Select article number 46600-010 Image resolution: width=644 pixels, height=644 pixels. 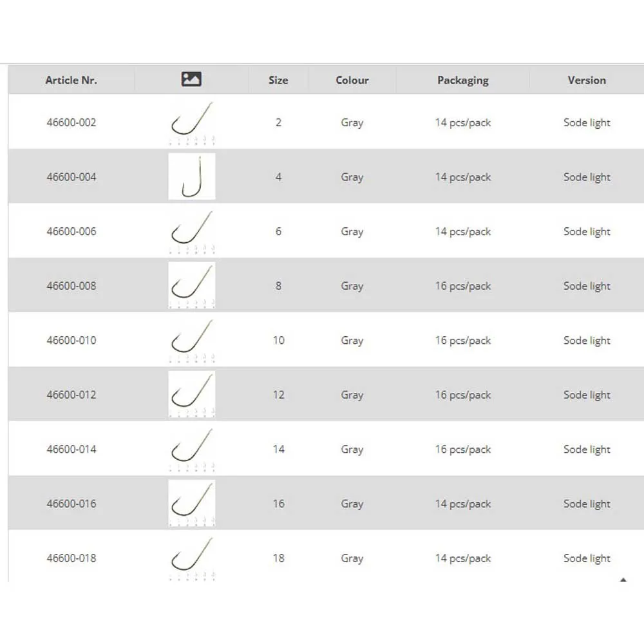point(71,340)
